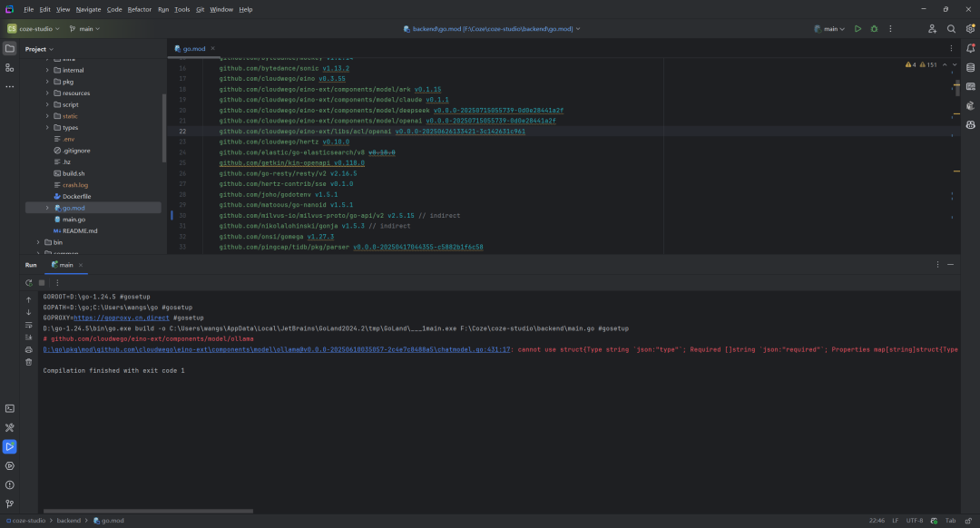Open the main run configuration dropdown

click(829, 29)
